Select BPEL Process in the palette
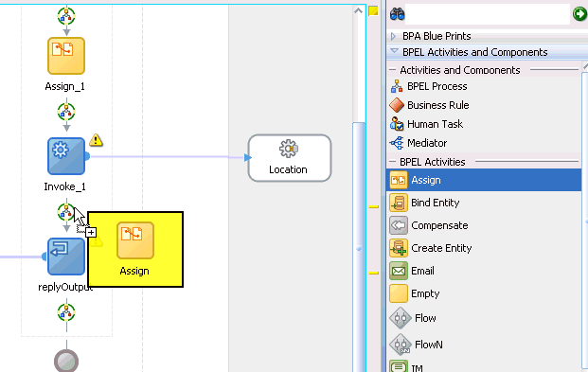Viewport: 588px width, 372px height. point(429,86)
